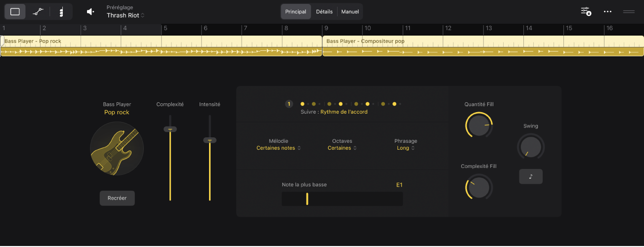Screen dimensions: 644x247
Task: Switch to the automation curve view icon
Action: pos(38,12)
